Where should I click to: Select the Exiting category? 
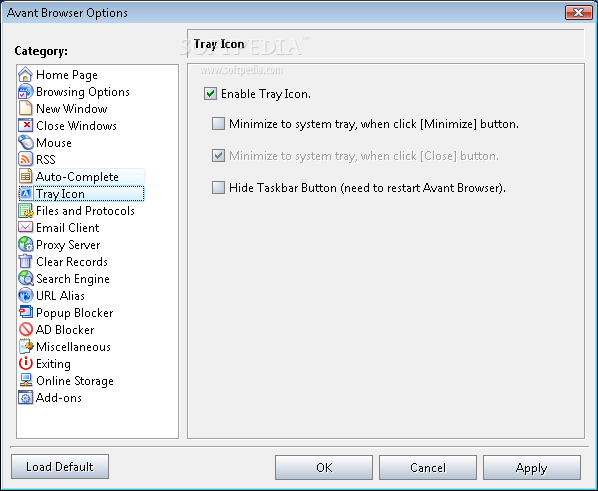click(53, 364)
